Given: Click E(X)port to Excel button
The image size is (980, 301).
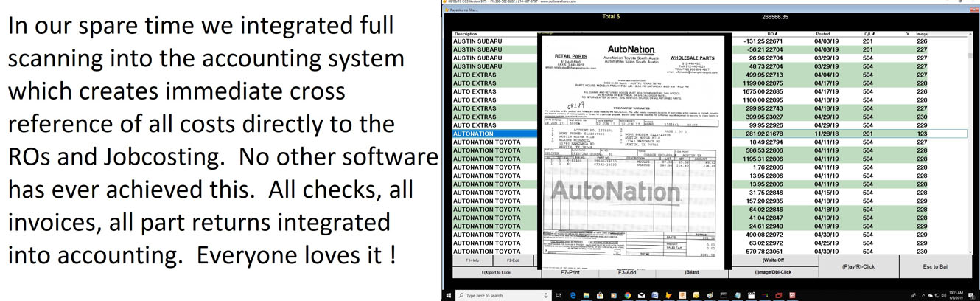Looking at the screenshot, I should 497,272.
